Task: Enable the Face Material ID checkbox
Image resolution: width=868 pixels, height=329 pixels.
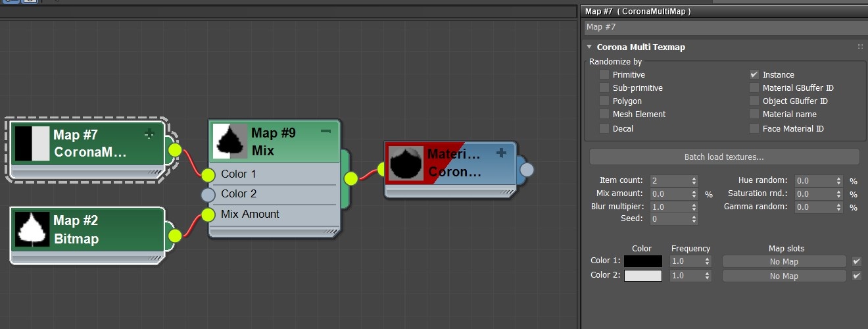Action: pyautogui.click(x=754, y=128)
